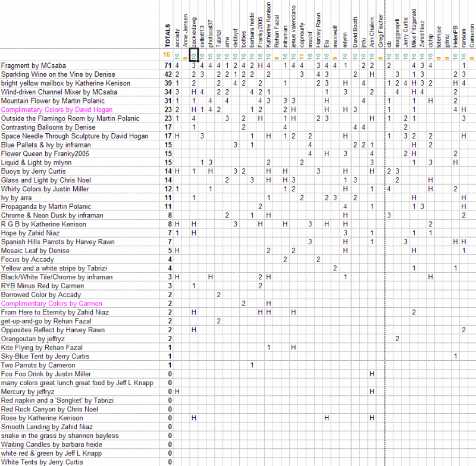
Task: Click 'Liquid & Light by mlynn'
Action: click(36, 162)
